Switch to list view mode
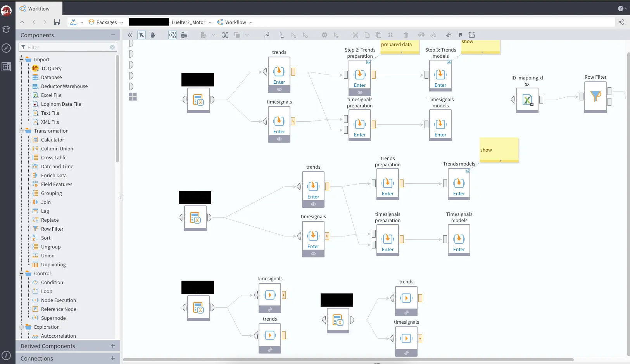Image resolution: width=630 pixels, height=364 pixels. (x=184, y=35)
